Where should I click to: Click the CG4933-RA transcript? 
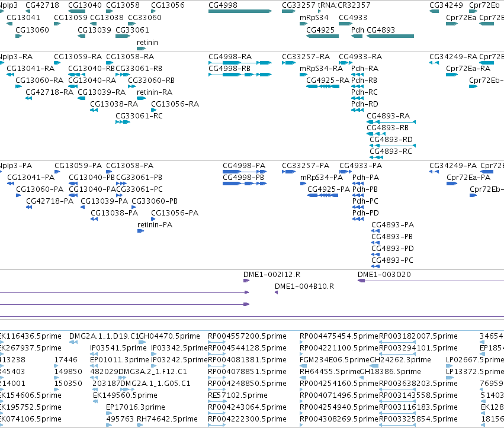(345, 63)
